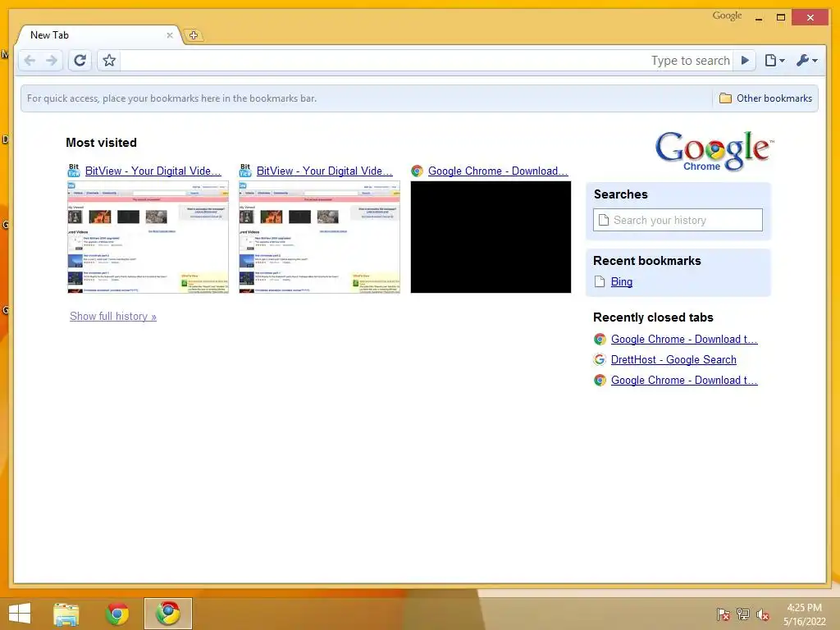Click the first BitView page thumbnail
The width and height of the screenshot is (840, 630).
click(148, 237)
